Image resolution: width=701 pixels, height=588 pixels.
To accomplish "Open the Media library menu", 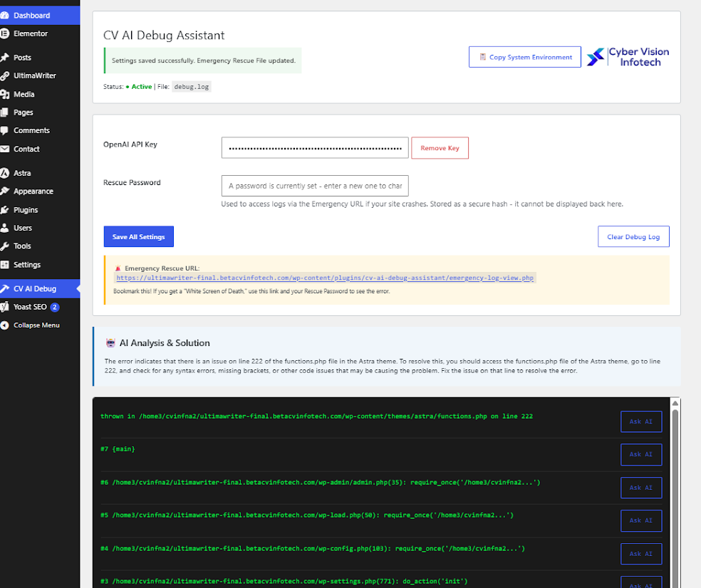I will [40, 94].
